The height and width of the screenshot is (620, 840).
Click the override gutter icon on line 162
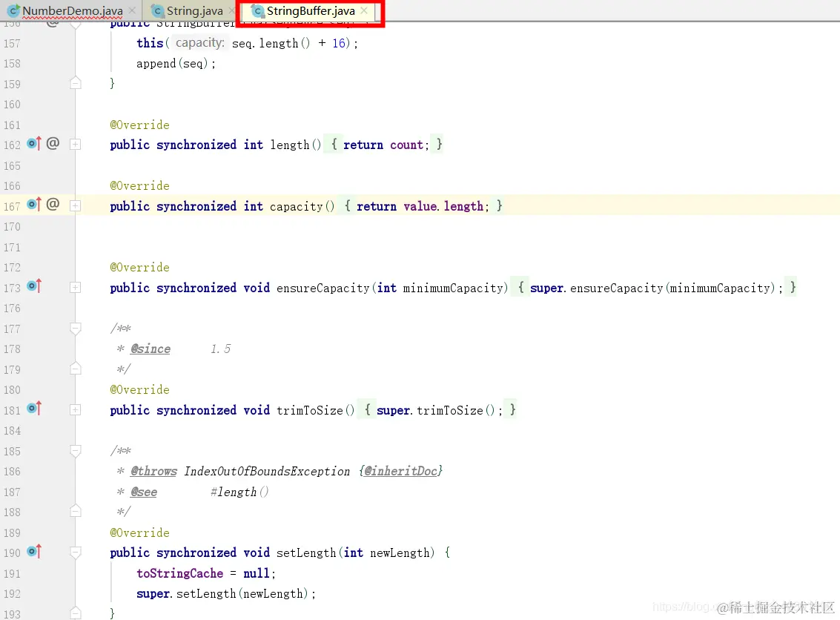point(34,144)
